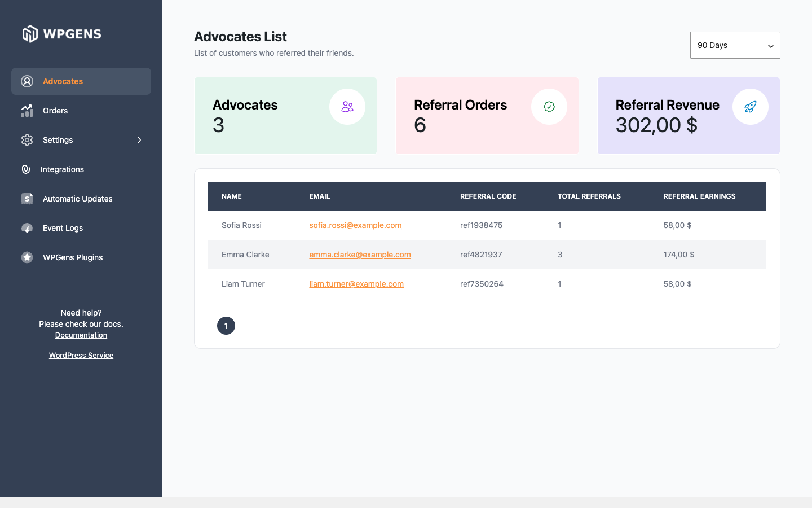Click the NAME column header
The height and width of the screenshot is (508, 812).
pos(232,196)
